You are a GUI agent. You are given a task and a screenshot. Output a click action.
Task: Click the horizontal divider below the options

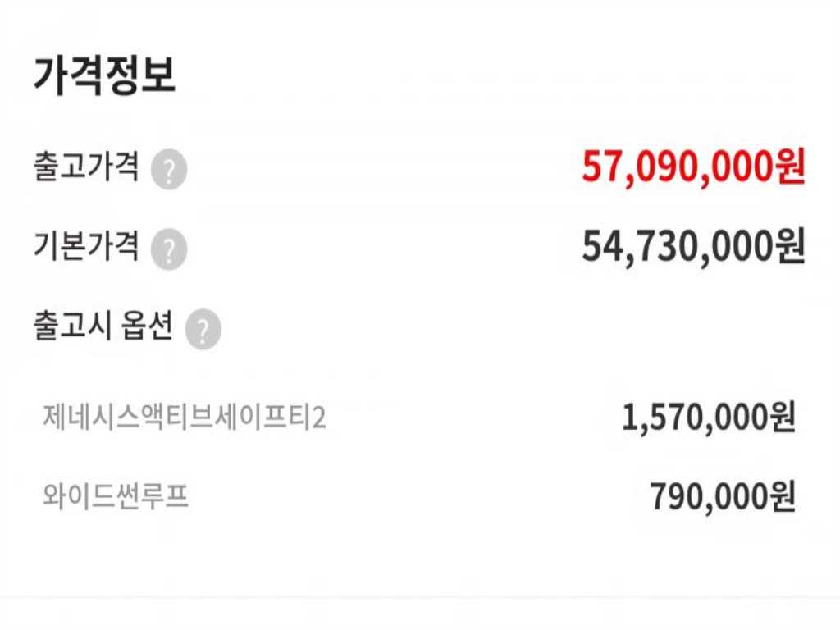[420, 597]
